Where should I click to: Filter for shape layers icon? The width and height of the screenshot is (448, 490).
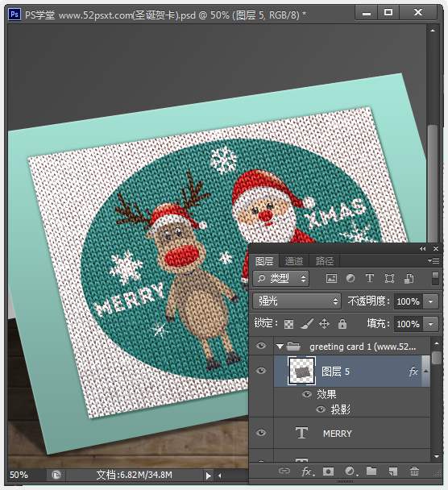click(x=389, y=278)
